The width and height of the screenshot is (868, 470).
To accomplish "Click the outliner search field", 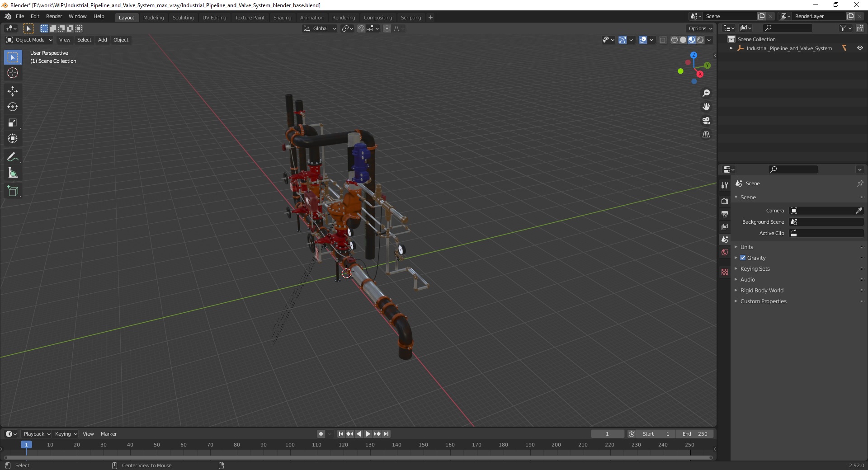I will tap(787, 28).
